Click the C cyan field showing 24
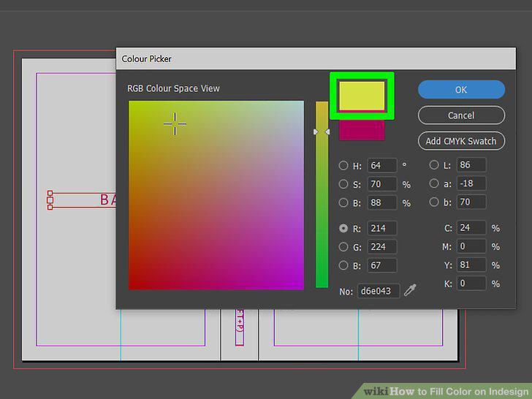The width and height of the screenshot is (532, 399). (x=471, y=228)
